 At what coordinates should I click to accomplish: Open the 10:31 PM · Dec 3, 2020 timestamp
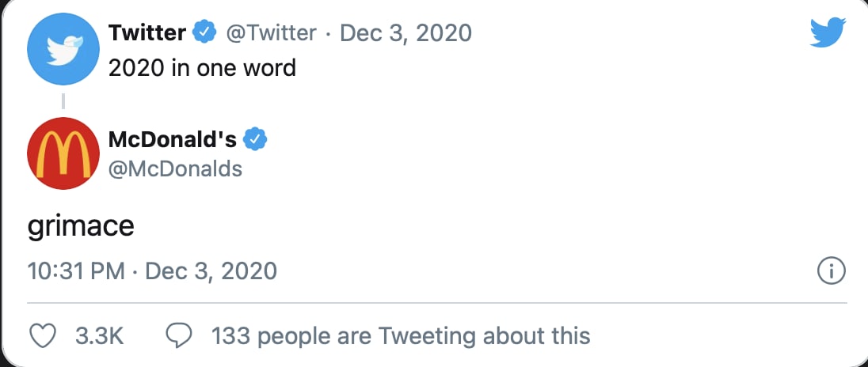click(152, 271)
